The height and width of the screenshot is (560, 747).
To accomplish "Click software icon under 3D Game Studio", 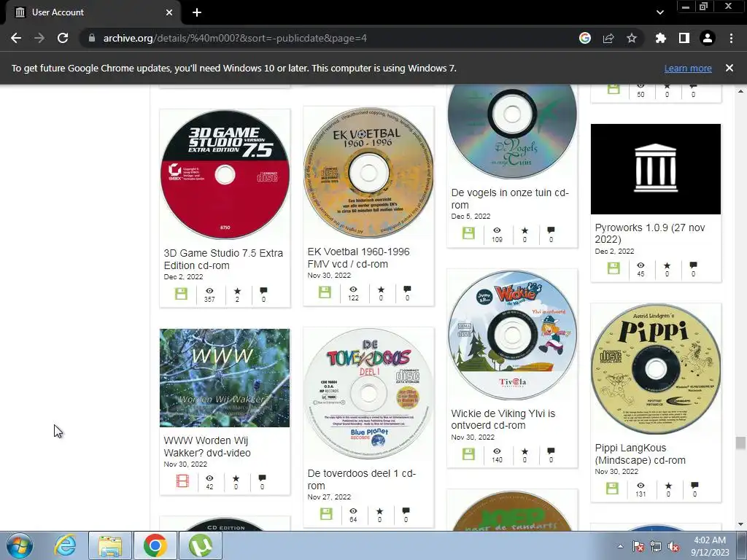I will coord(181,294).
